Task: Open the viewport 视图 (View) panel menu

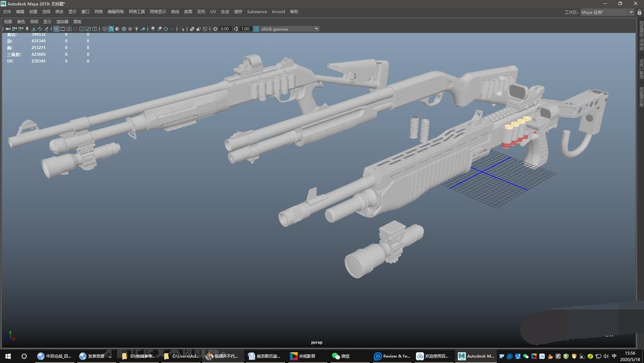Action: 8,21
